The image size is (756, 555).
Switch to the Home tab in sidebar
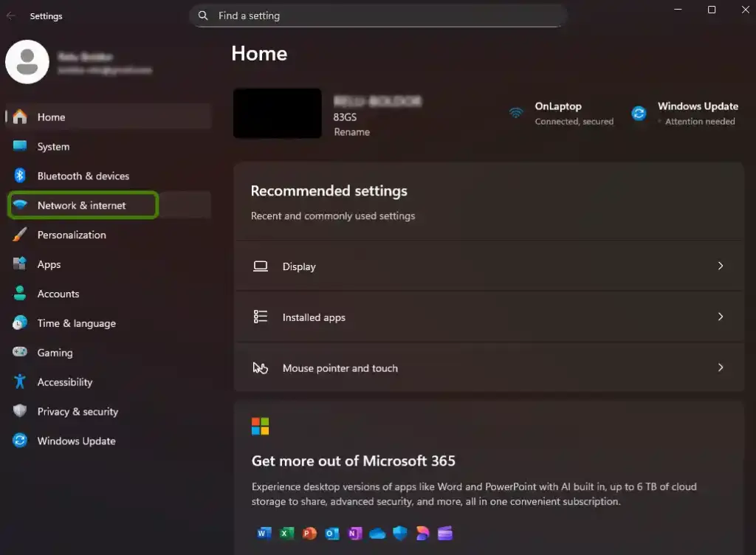pos(51,117)
